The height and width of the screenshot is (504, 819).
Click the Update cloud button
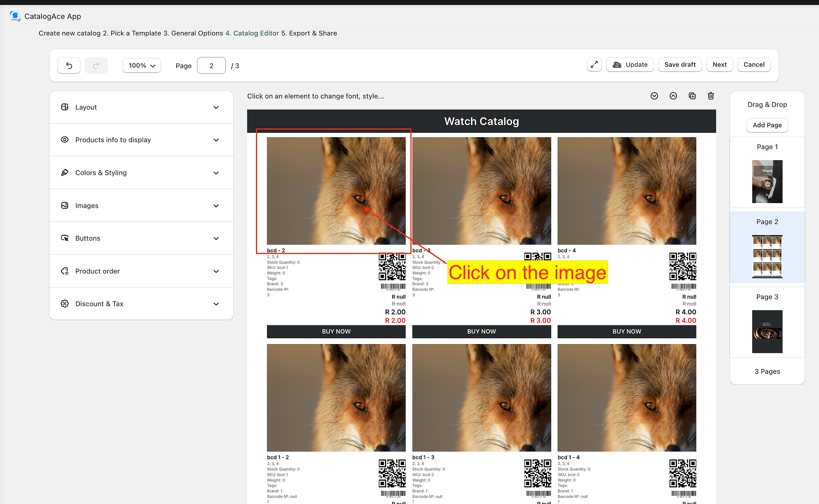[x=630, y=65]
